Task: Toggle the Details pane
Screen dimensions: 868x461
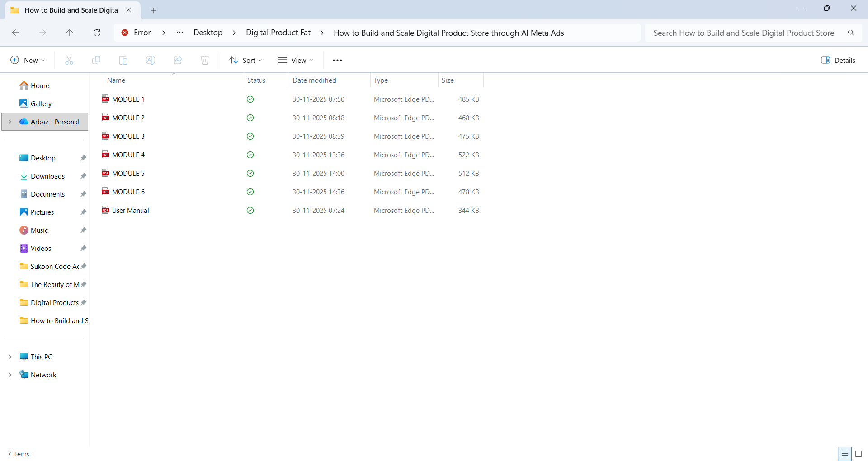Action: click(x=838, y=60)
